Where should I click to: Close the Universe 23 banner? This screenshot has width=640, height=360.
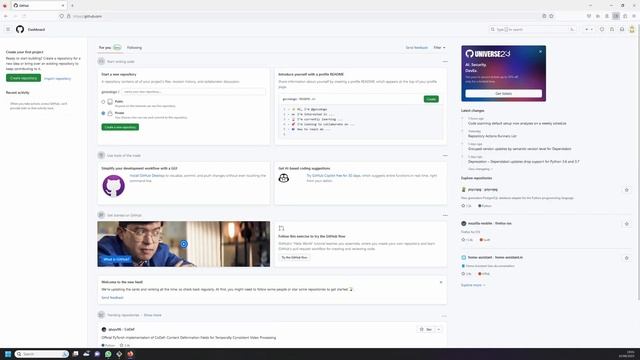point(540,51)
